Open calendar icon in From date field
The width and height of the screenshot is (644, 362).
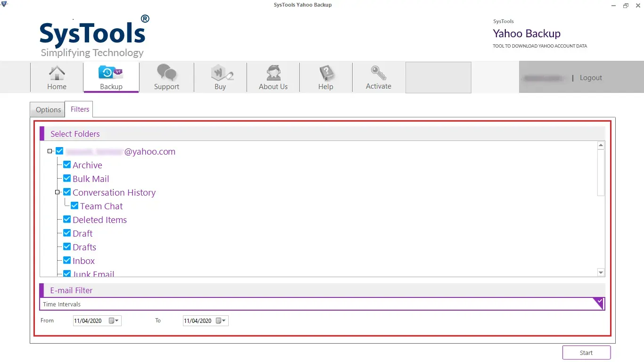(x=112, y=321)
